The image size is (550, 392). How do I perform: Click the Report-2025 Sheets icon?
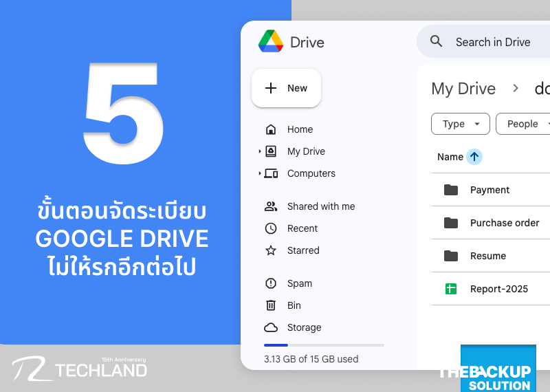point(451,289)
